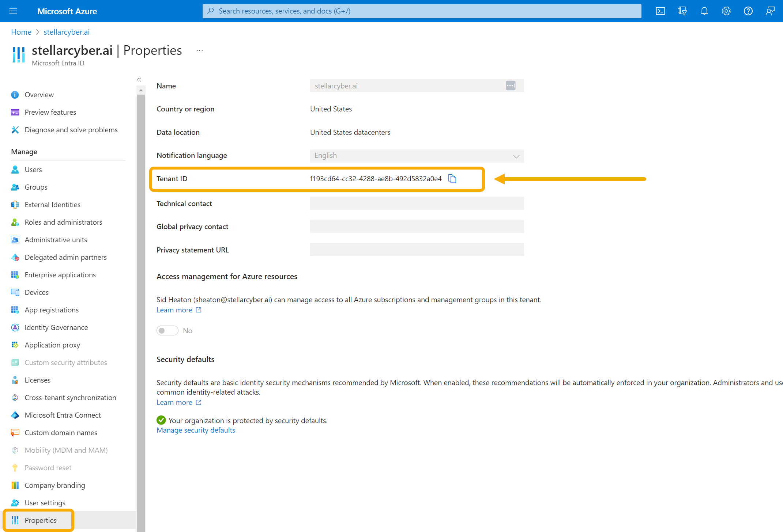Click Manage security defaults link
783x532 pixels.
pyautogui.click(x=196, y=430)
